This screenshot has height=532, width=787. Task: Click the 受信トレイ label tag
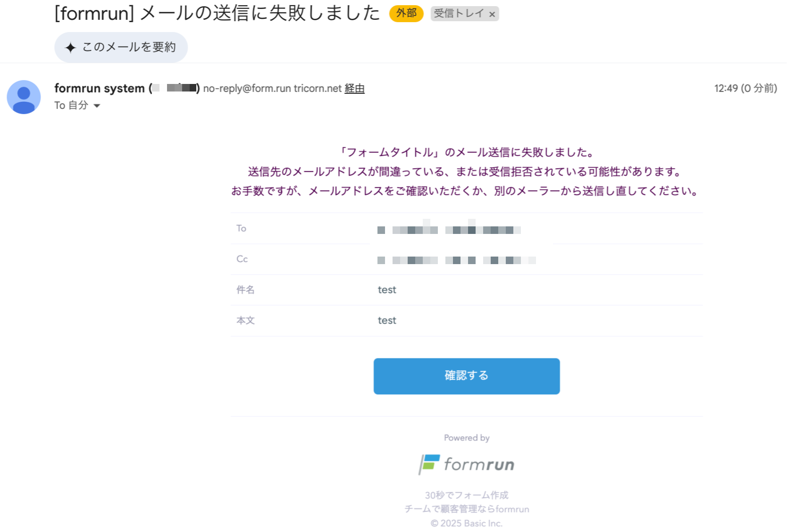coord(459,14)
